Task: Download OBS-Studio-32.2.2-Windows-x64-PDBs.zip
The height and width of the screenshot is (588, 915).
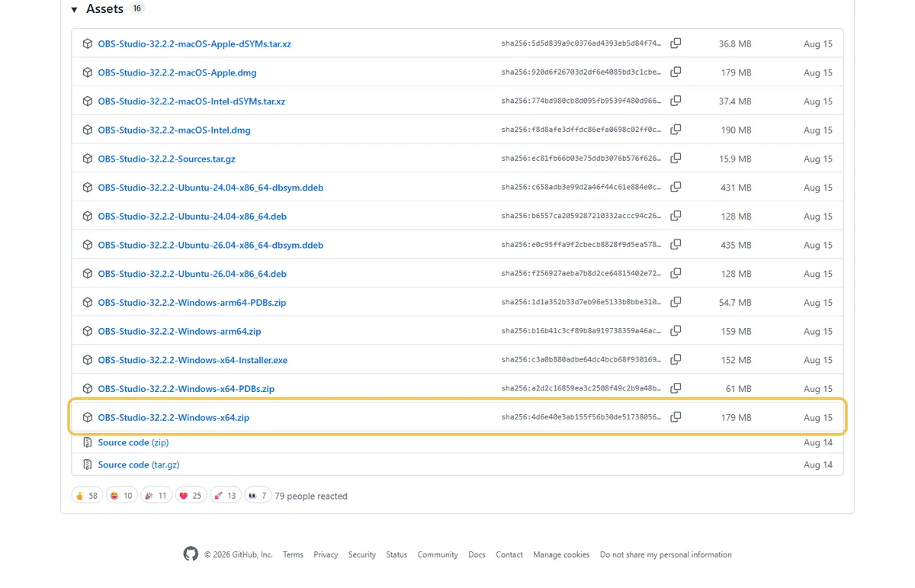Action: 186,388
